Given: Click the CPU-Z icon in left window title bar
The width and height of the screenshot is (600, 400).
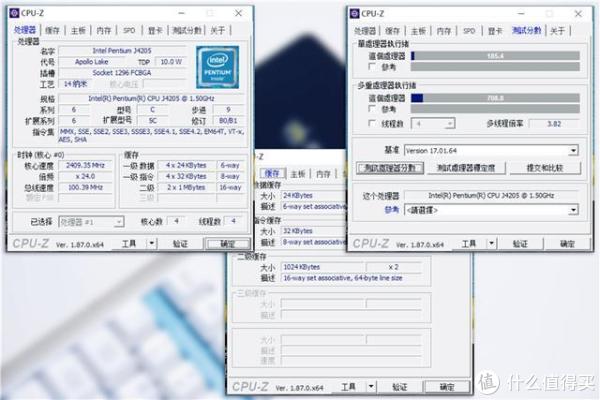Looking at the screenshot, I should 15,13.
